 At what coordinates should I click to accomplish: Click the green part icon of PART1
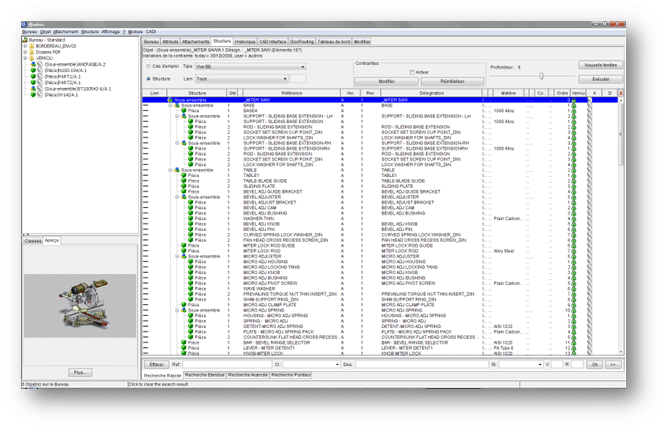(33, 76)
